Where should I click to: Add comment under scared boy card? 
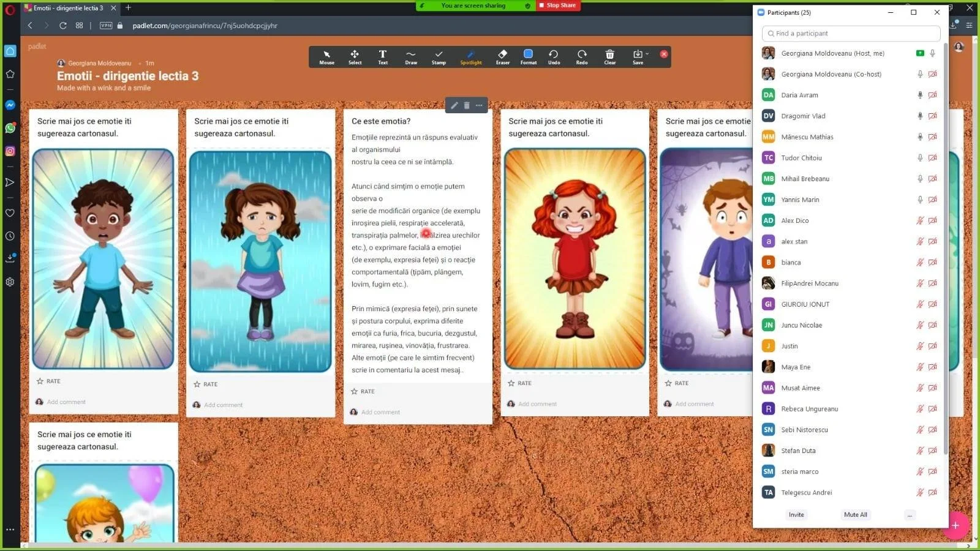[66, 402]
